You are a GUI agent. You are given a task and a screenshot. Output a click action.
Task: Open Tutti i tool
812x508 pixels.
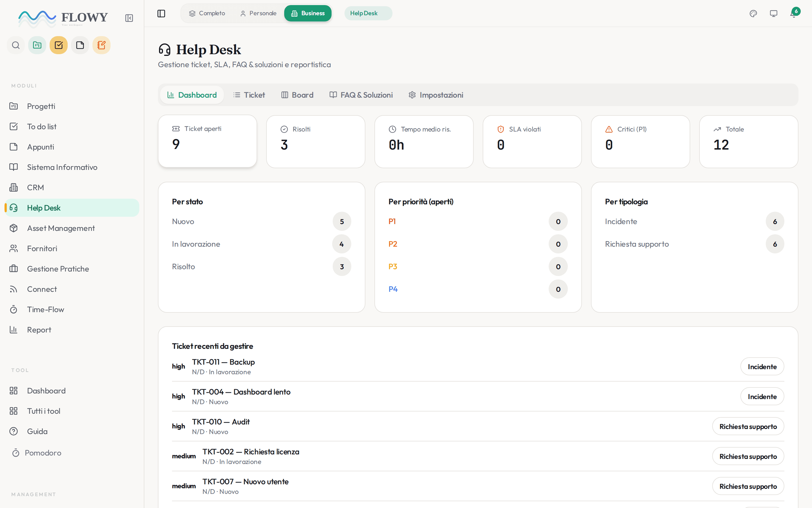point(72,411)
